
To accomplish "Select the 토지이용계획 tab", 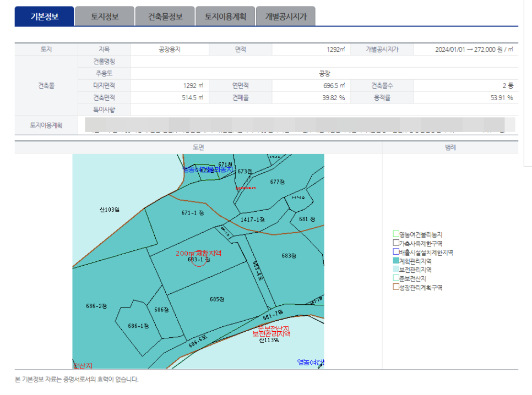I will coord(225,17).
